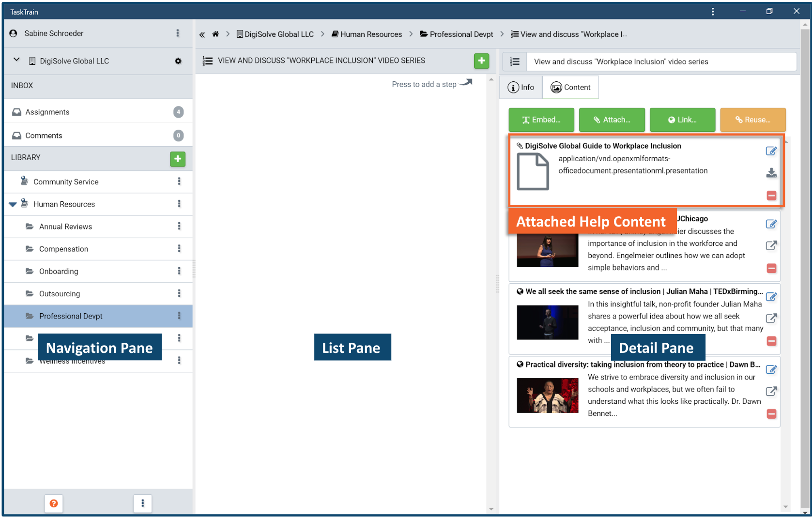Add a new item to the Library
The image size is (812, 517).
point(178,159)
